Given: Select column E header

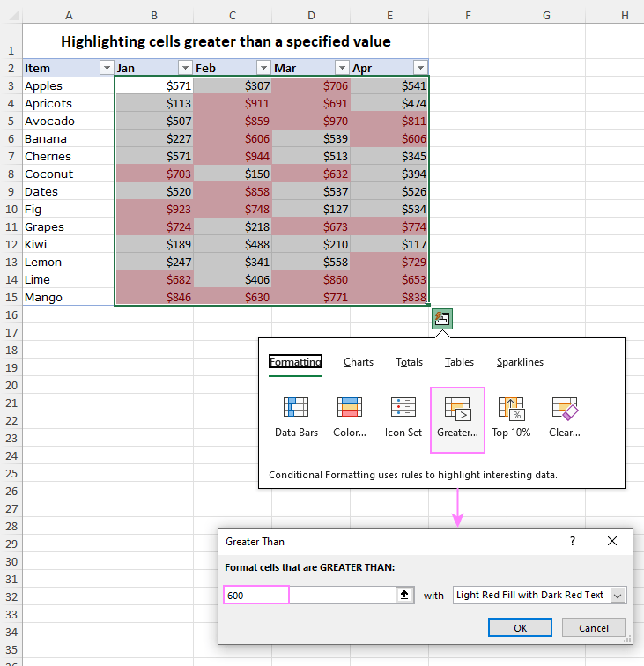Looking at the screenshot, I should click(x=389, y=16).
